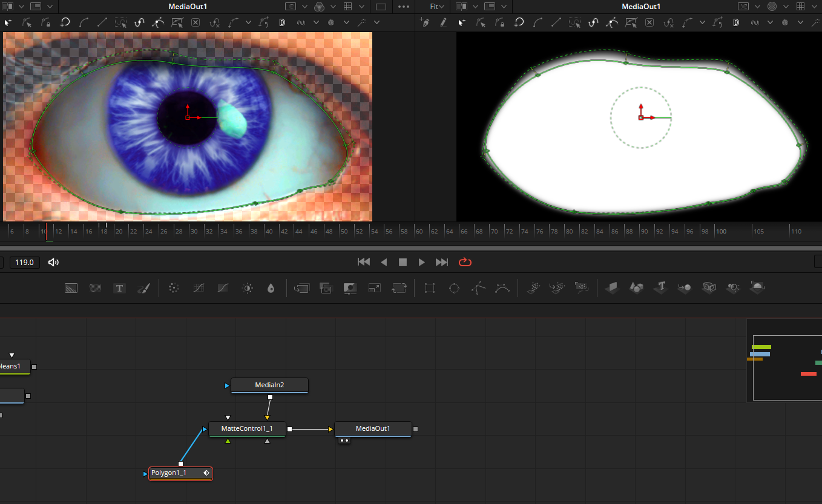
Task: Mute audio with the speaker icon
Action: click(x=53, y=262)
